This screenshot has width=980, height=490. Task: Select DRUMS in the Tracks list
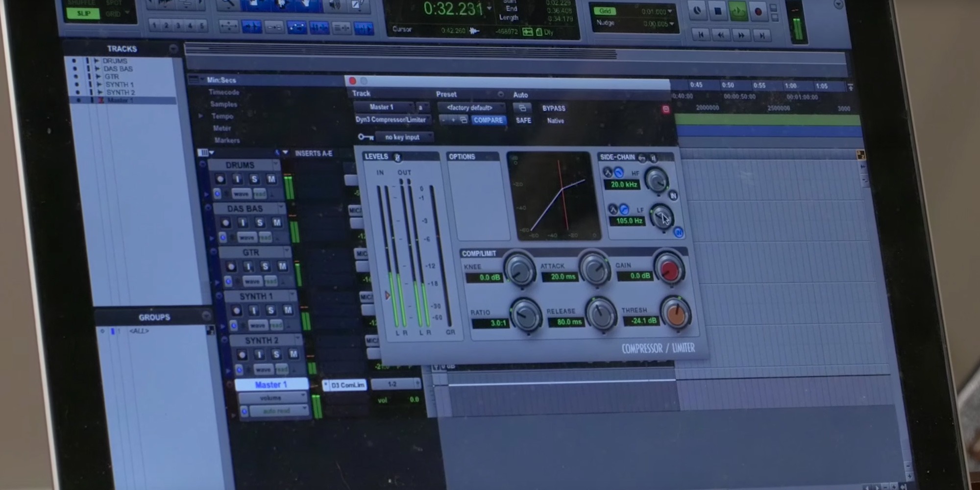click(x=115, y=61)
